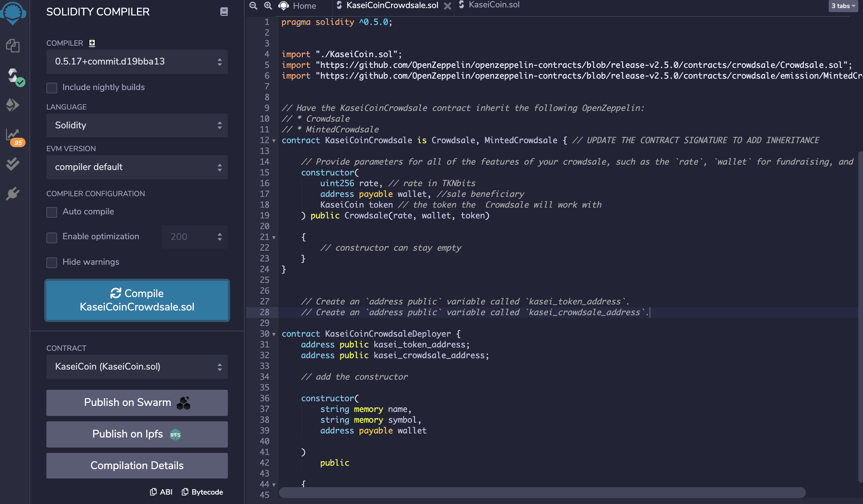Enable optimization for compilation
Viewport: 863px width, 504px height.
51,237
